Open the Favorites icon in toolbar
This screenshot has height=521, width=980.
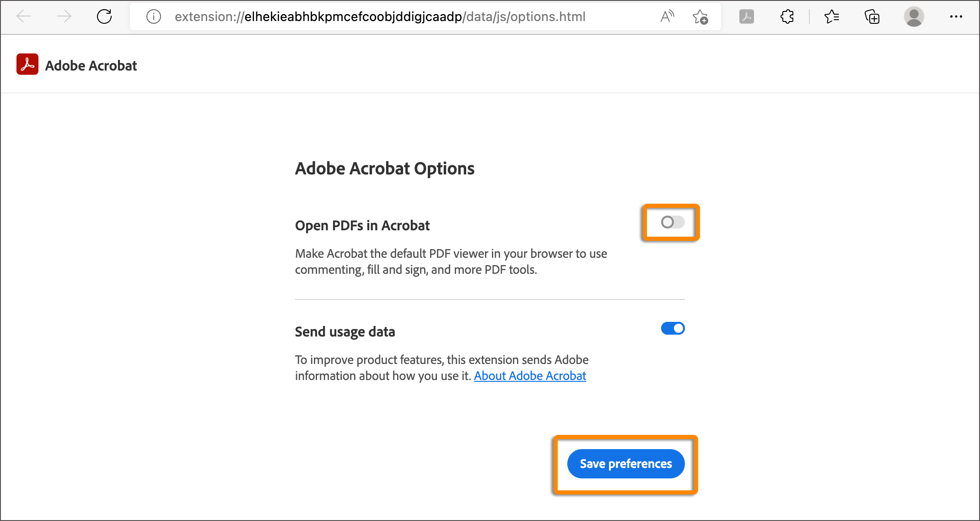coord(832,16)
